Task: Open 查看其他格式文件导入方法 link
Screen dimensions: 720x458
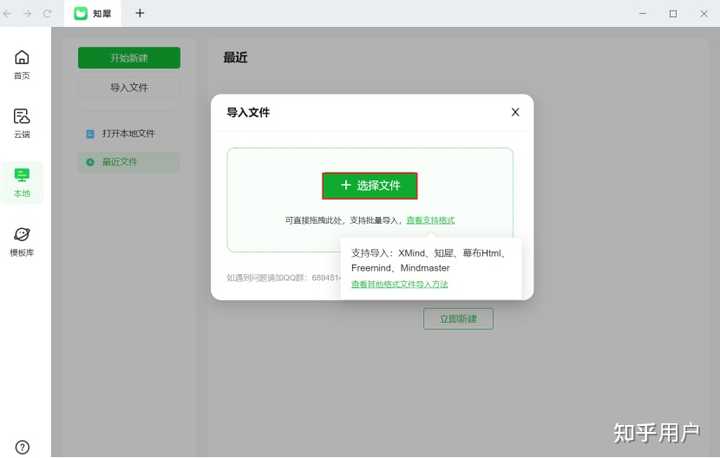Action: (x=399, y=284)
